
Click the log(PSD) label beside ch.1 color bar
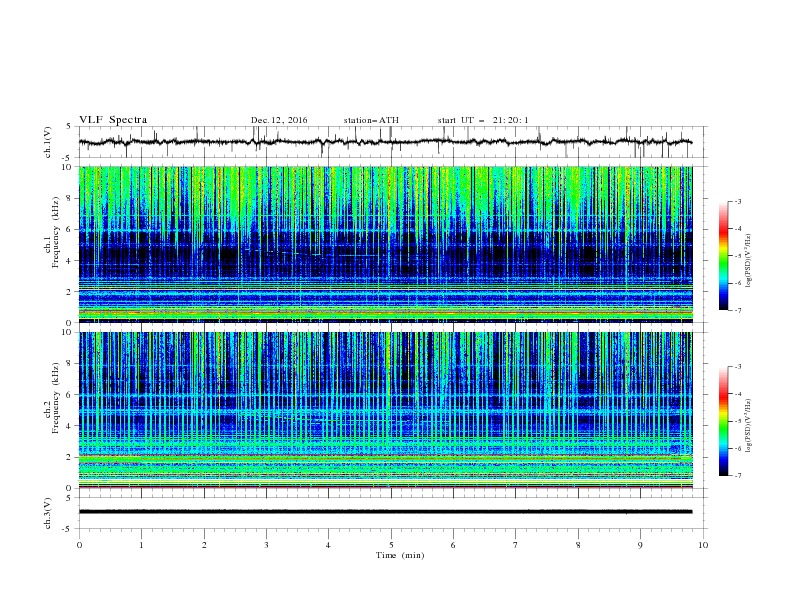coord(748,261)
